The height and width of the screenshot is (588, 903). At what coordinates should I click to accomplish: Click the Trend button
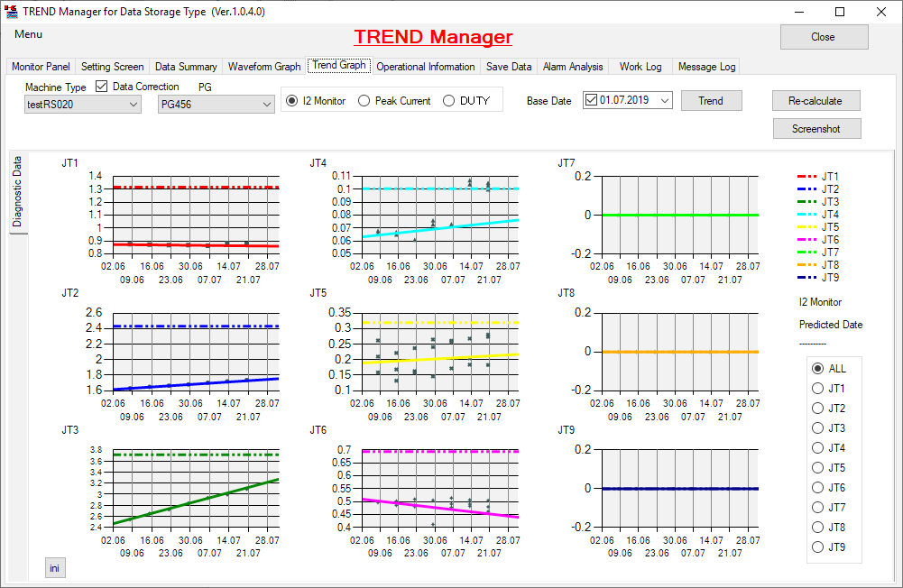point(711,100)
